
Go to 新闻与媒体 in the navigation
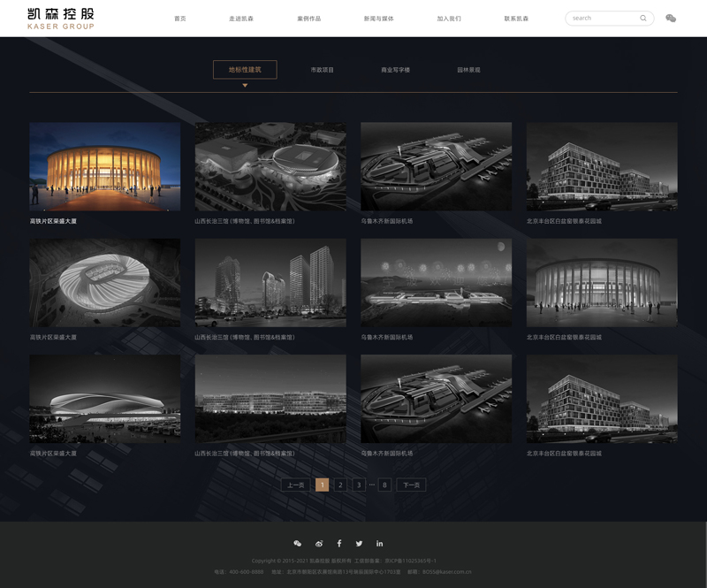point(378,19)
